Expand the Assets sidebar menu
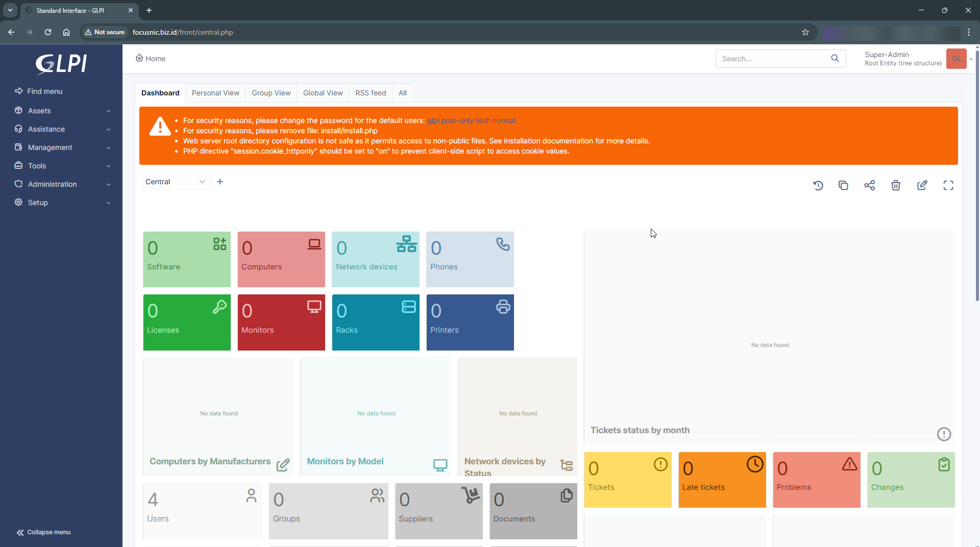The image size is (980, 547). coord(61,111)
